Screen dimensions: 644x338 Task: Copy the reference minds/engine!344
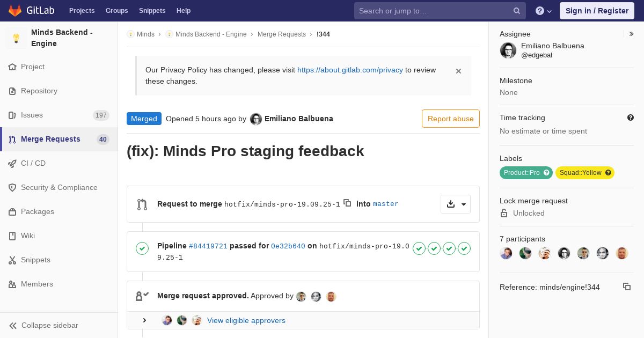pyautogui.click(x=627, y=286)
